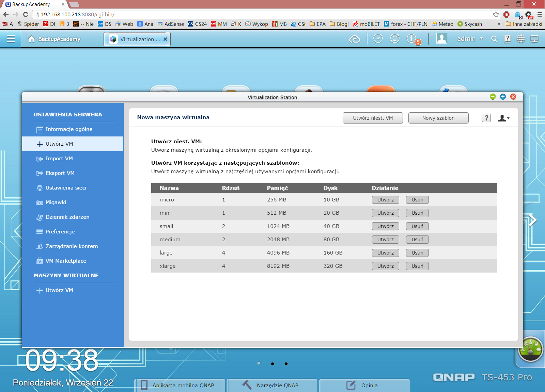Click the cloud service icon in top bar
Image resolution: width=545 pixels, height=392 pixels.
click(355, 39)
